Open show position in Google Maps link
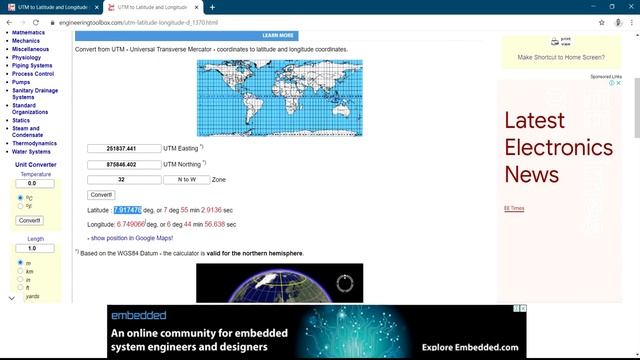The width and height of the screenshot is (640, 360). pyautogui.click(x=132, y=238)
